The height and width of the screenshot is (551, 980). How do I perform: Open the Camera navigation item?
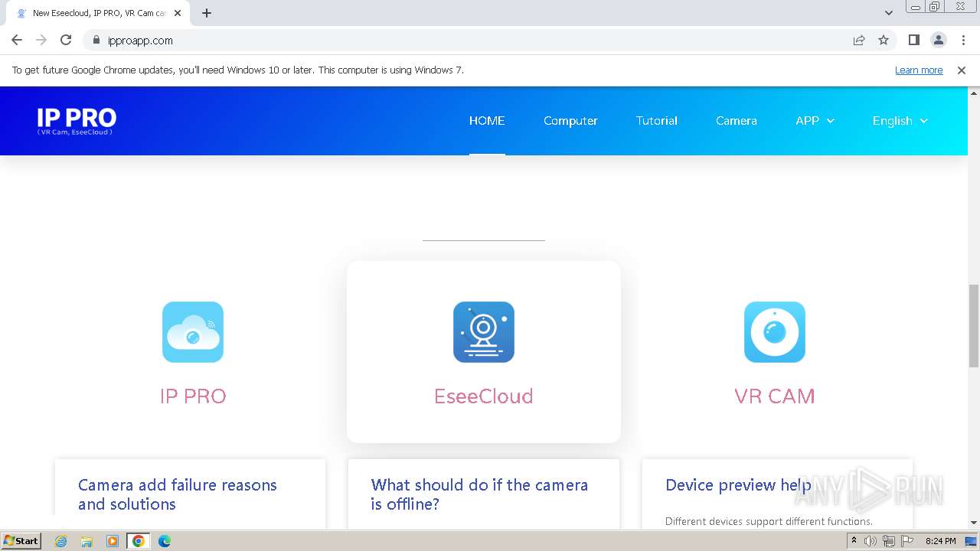tap(737, 121)
